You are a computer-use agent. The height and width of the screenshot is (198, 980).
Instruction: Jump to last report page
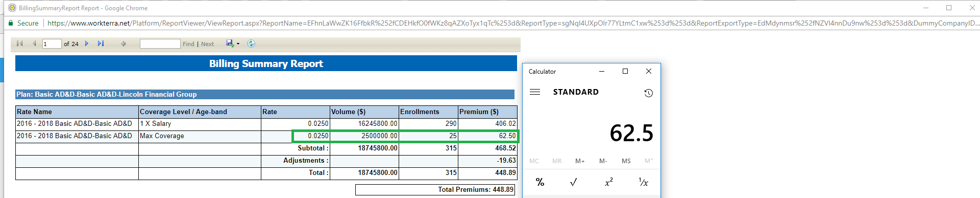101,43
